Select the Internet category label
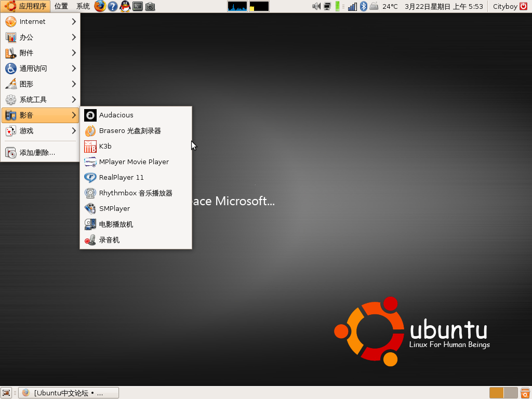The height and width of the screenshot is (399, 532). coord(33,22)
